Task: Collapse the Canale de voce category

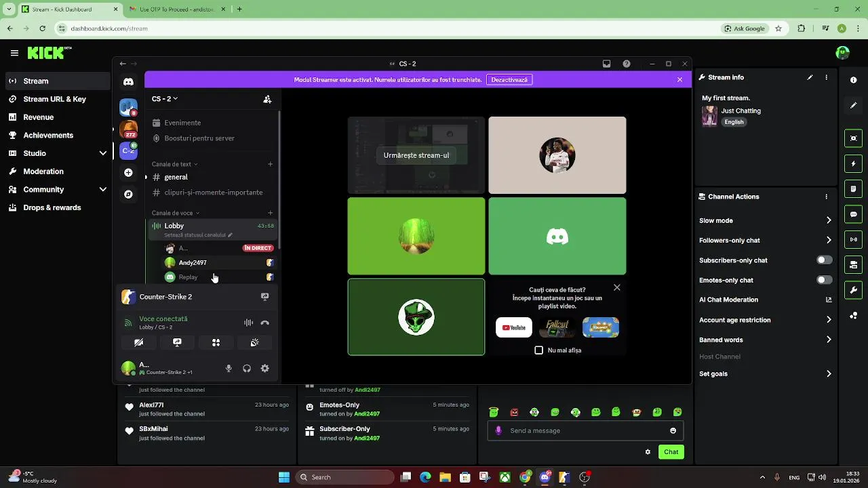Action: 176,213
